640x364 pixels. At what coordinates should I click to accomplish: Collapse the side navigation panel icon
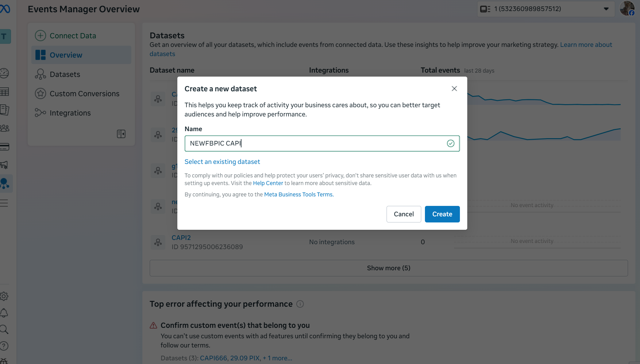tap(121, 134)
